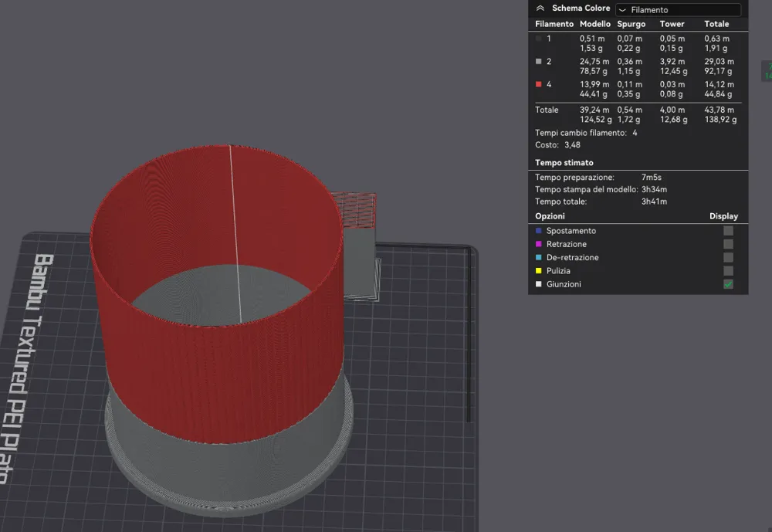772x532 pixels.
Task: Click the Opzioni section label
Action: point(549,215)
